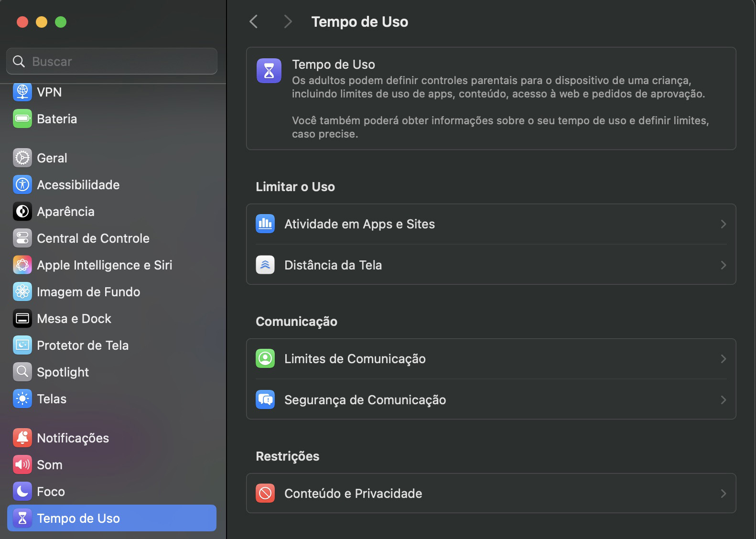Select Central de Controle in the sidebar
756x539 pixels.
[112, 238]
